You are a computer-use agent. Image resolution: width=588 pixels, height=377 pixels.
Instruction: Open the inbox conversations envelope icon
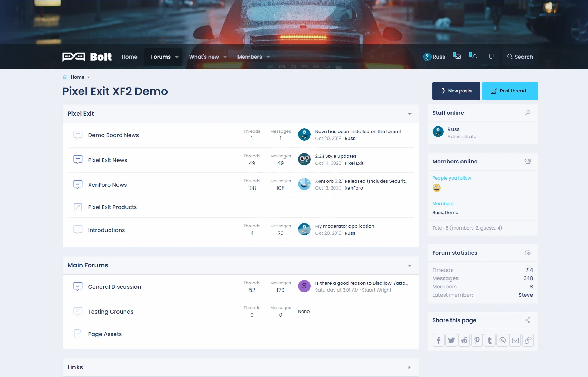(x=457, y=56)
